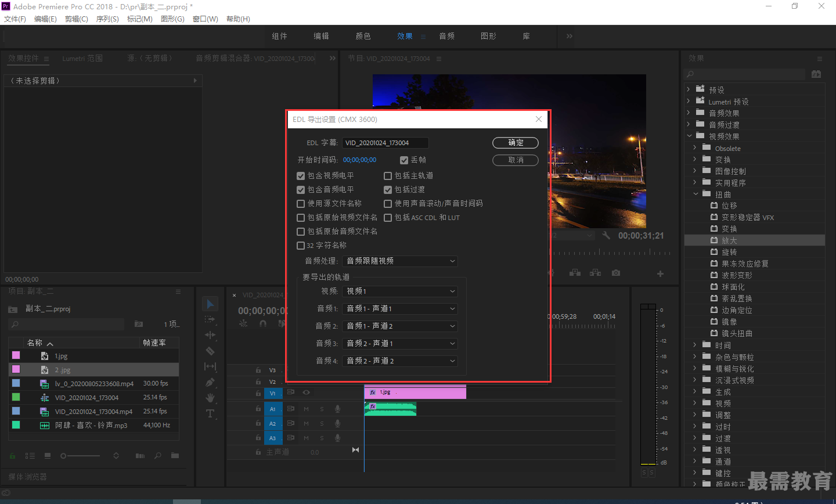Open program monitor wrench settings

tap(606, 235)
